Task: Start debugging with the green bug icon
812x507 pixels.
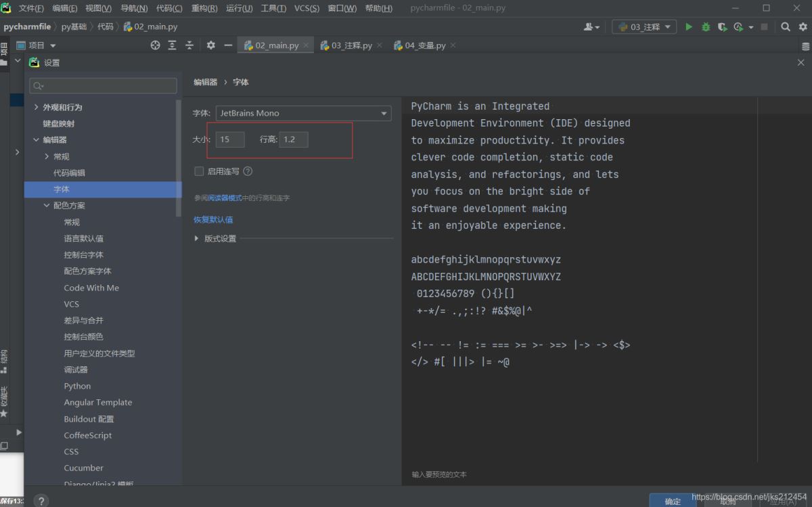Action: [x=706, y=27]
